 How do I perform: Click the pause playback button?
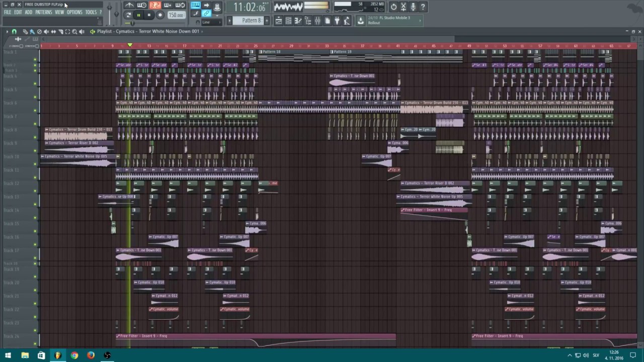[138, 15]
